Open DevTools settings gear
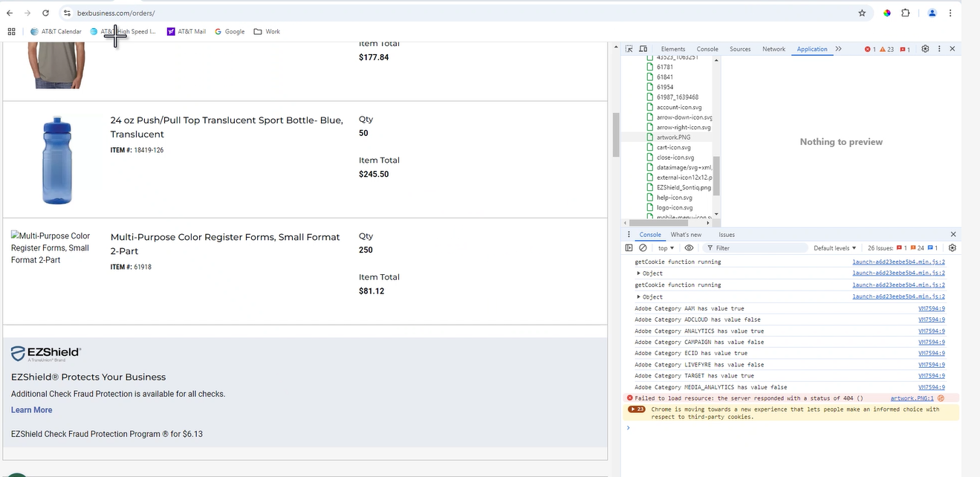 click(x=925, y=49)
